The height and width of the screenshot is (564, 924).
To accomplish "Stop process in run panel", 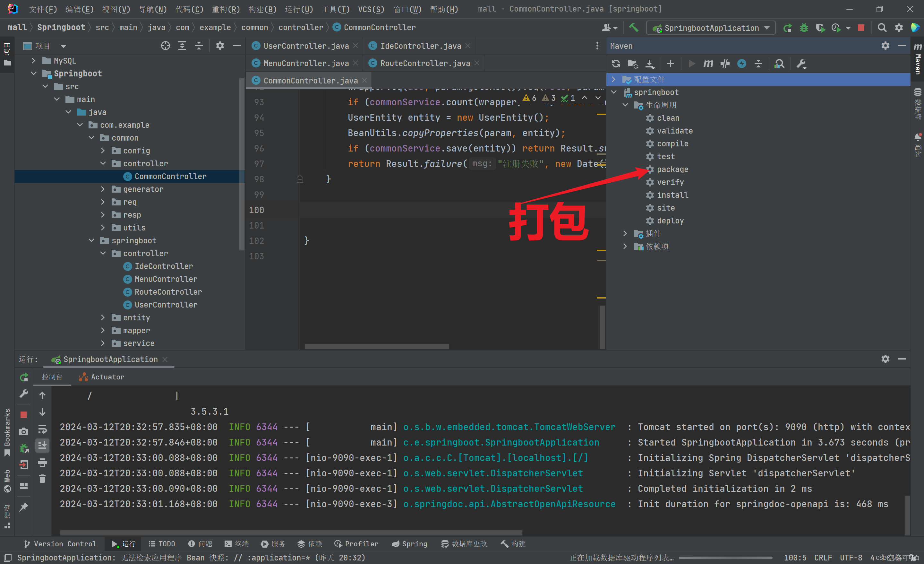I will coord(24,415).
